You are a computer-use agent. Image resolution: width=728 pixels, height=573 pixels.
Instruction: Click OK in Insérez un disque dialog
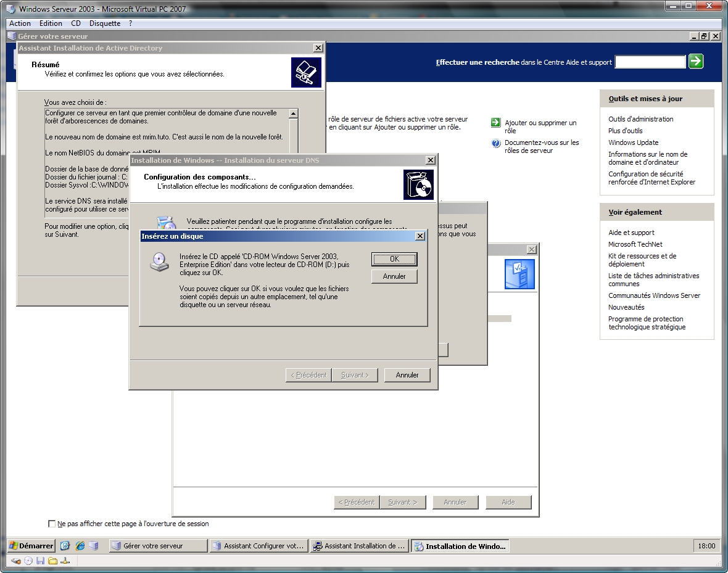(394, 259)
